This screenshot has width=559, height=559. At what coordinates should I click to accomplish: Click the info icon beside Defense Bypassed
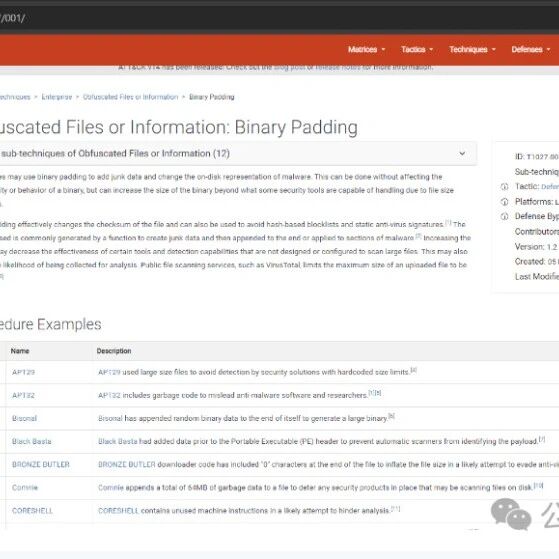(x=504, y=216)
